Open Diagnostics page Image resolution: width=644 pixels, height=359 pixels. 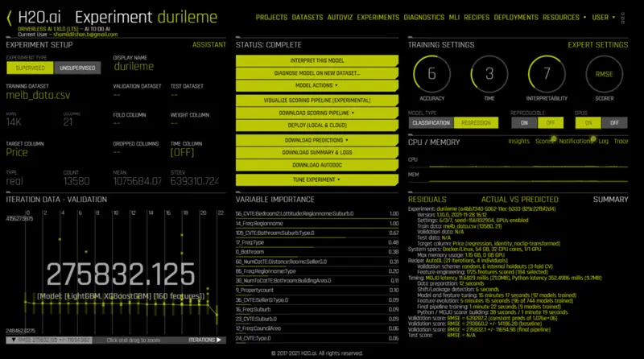[424, 18]
